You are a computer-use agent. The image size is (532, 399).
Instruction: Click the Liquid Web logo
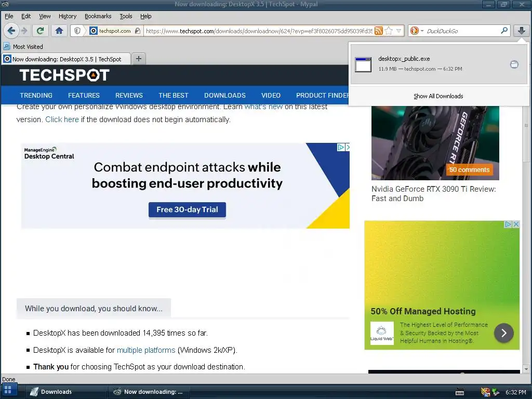pos(382,333)
